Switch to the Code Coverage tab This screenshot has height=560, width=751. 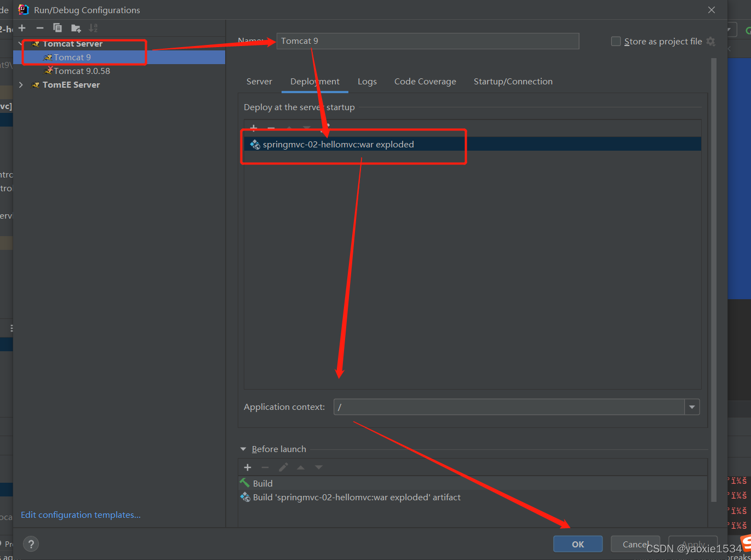point(425,82)
